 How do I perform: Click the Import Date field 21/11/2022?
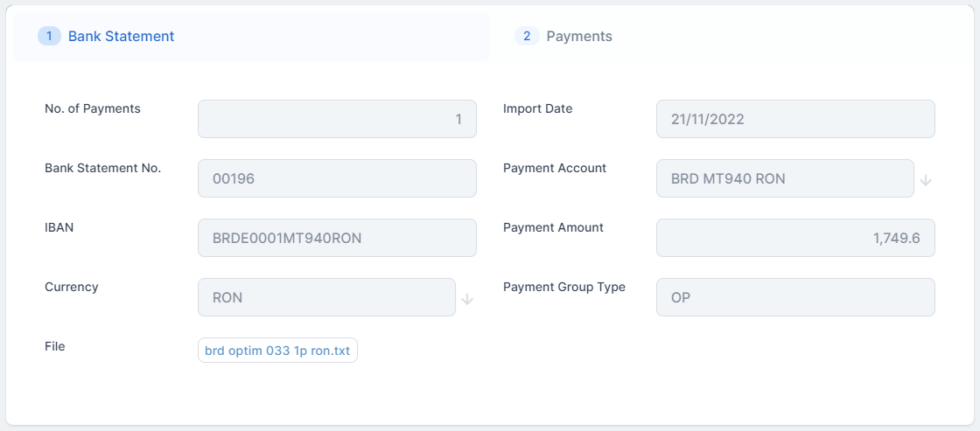[795, 119]
